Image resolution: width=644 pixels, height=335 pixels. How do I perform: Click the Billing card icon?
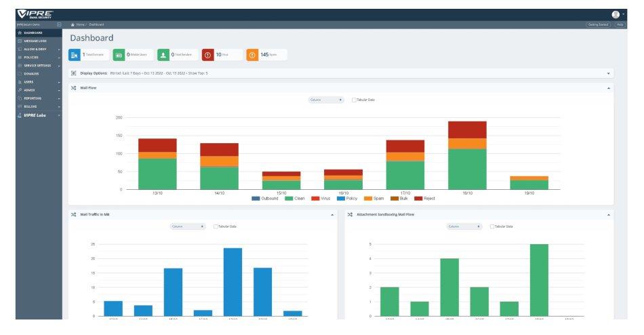pos(19,106)
